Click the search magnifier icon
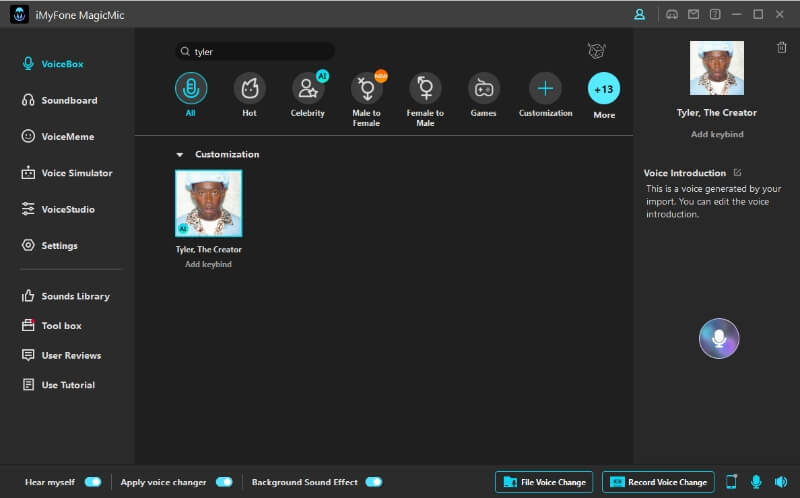 point(185,52)
